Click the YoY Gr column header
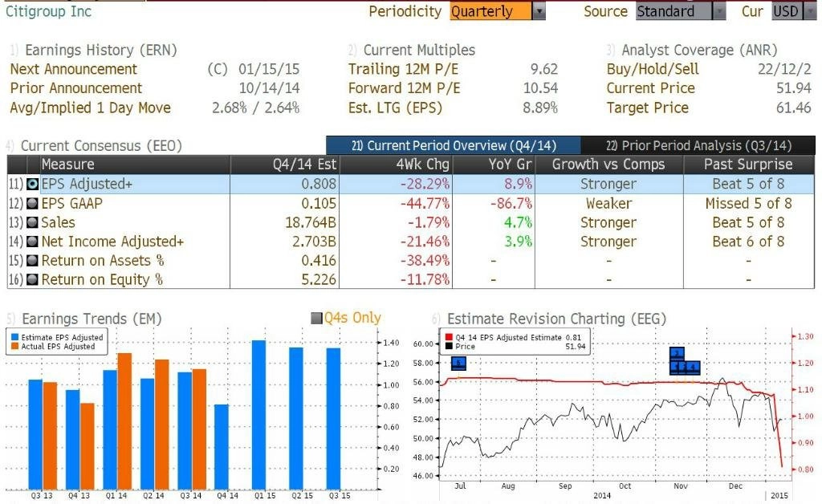Viewport: 822px width, 504px height. click(x=494, y=165)
